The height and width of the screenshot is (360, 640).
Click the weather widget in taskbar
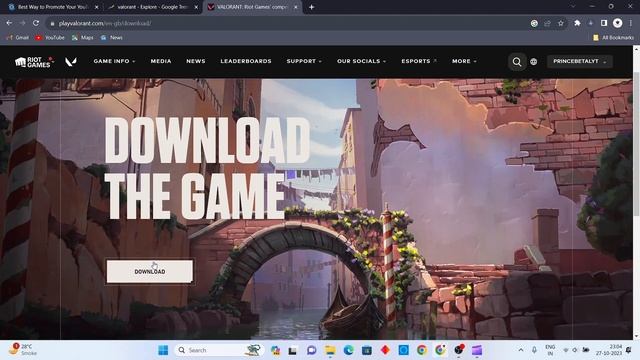tap(23, 349)
